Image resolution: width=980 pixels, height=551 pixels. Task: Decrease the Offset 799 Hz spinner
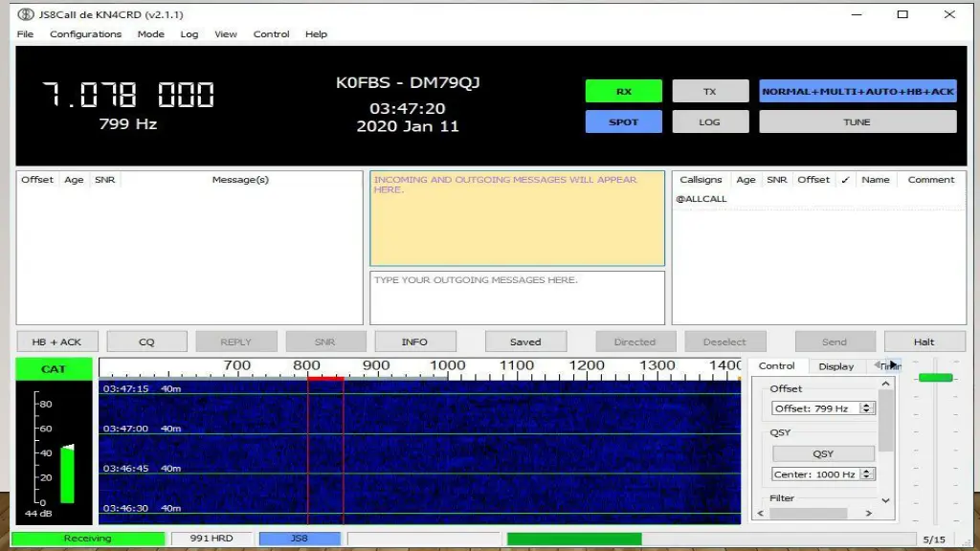click(x=866, y=411)
